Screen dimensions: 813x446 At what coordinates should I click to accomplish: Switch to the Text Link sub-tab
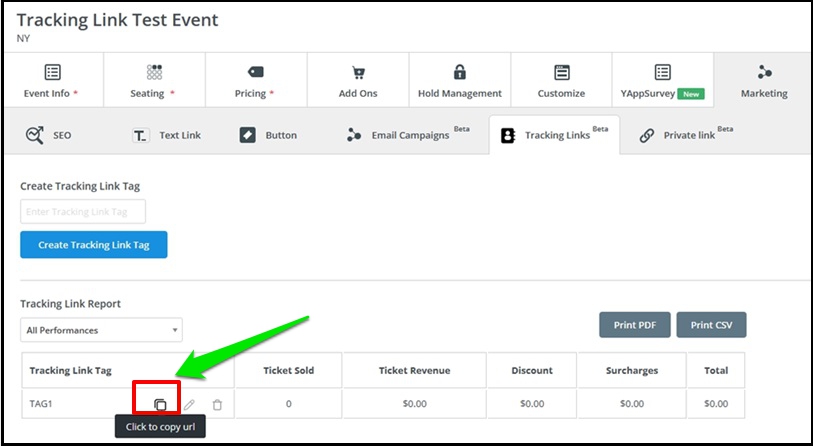click(x=166, y=135)
